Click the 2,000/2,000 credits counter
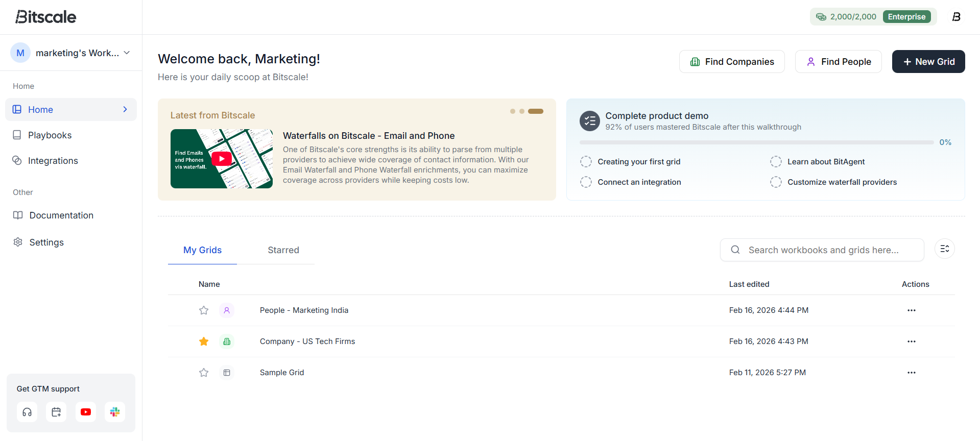 click(x=853, y=17)
